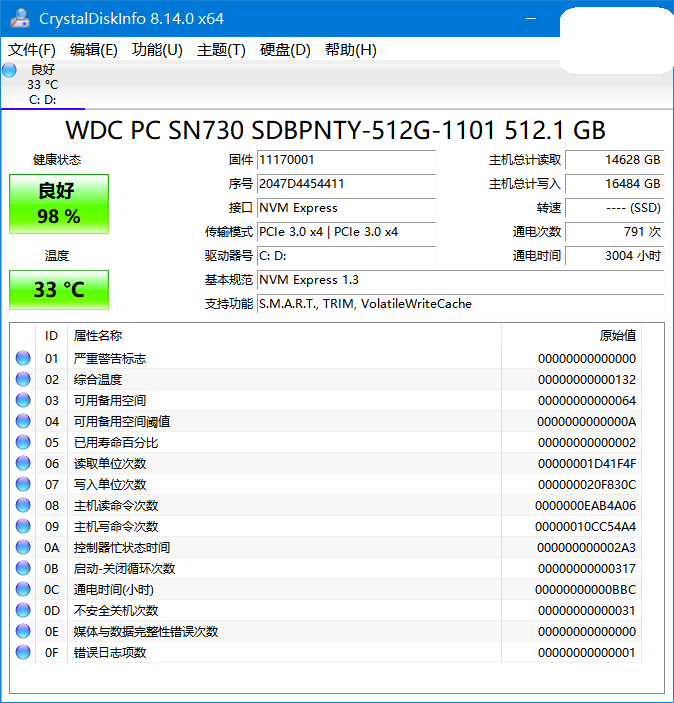Click the ID column header

click(x=52, y=335)
